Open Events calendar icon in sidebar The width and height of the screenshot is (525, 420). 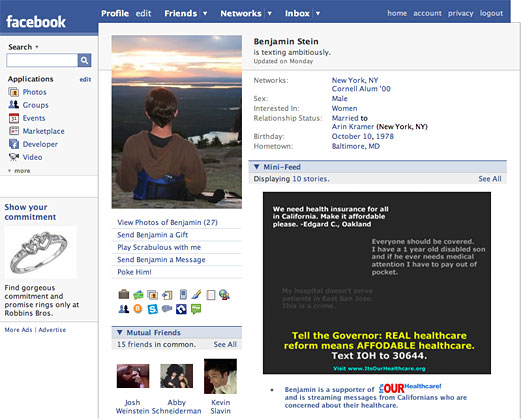click(x=14, y=118)
